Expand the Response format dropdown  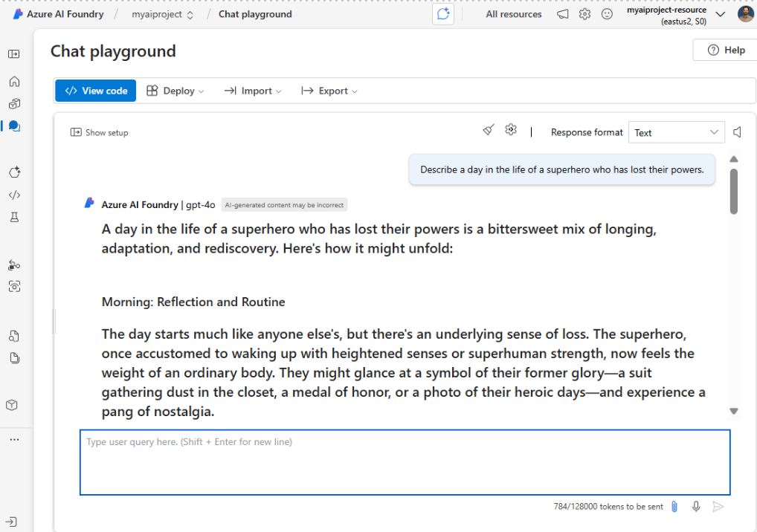[x=676, y=132]
